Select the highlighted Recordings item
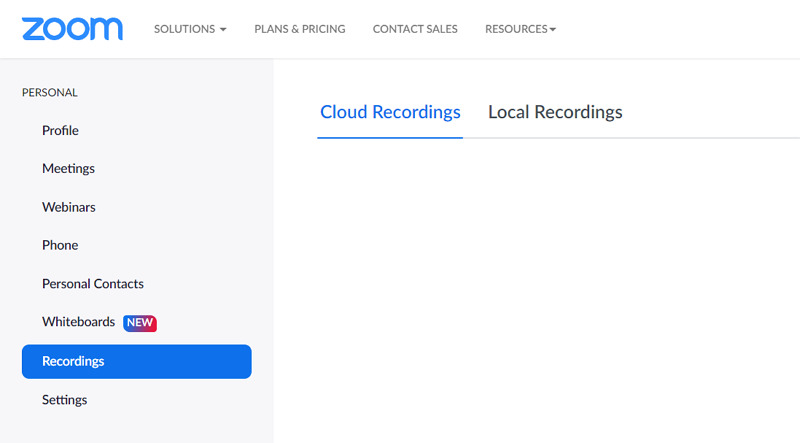Screen dimensions: 800x443 (137, 361)
